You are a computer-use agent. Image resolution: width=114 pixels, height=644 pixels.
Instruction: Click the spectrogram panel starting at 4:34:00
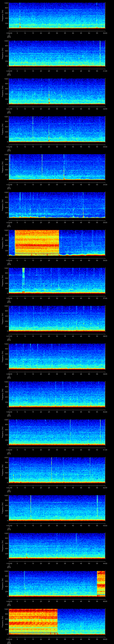click(57, 205)
